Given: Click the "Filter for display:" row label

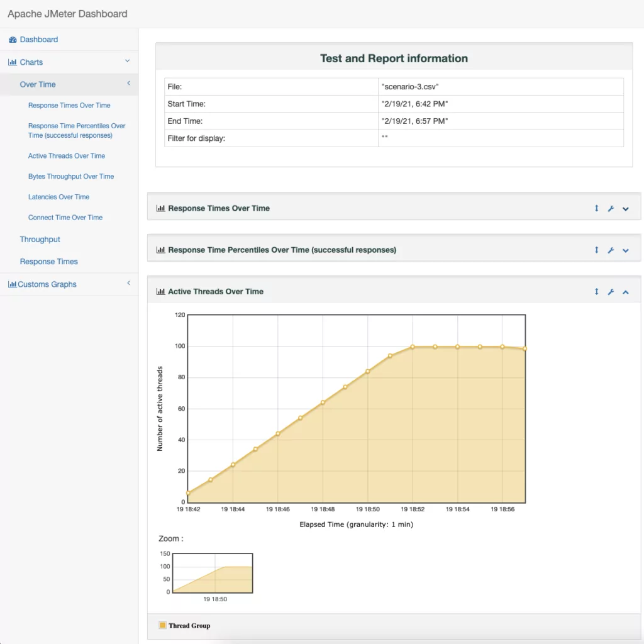Looking at the screenshot, I should (196, 138).
